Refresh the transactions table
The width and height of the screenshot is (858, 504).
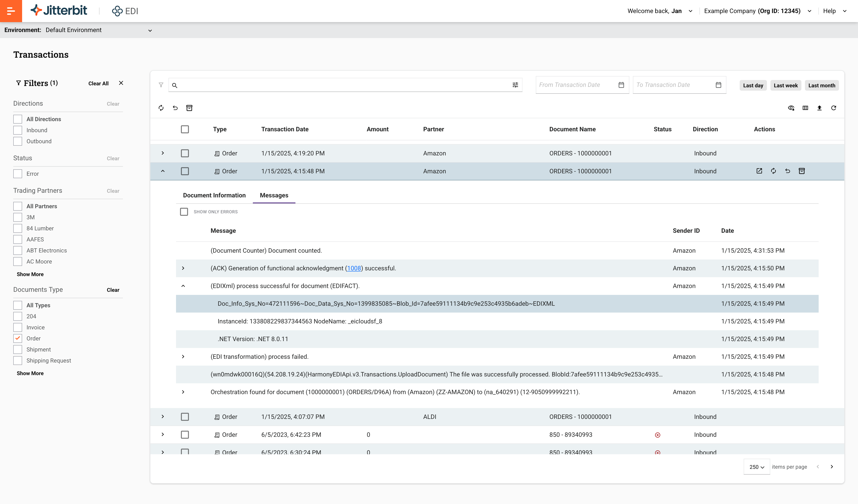833,108
